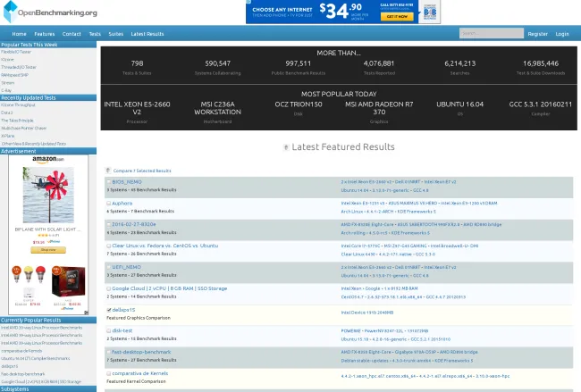The height and width of the screenshot is (392, 581).
Task: Click AMD FX-8320E Eight-Core system details
Action: pos(421,224)
